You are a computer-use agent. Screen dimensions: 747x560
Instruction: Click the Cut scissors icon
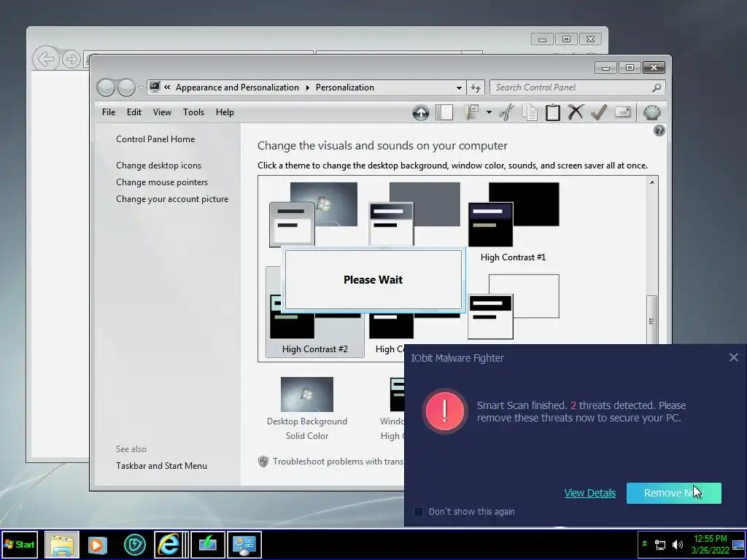pos(506,113)
